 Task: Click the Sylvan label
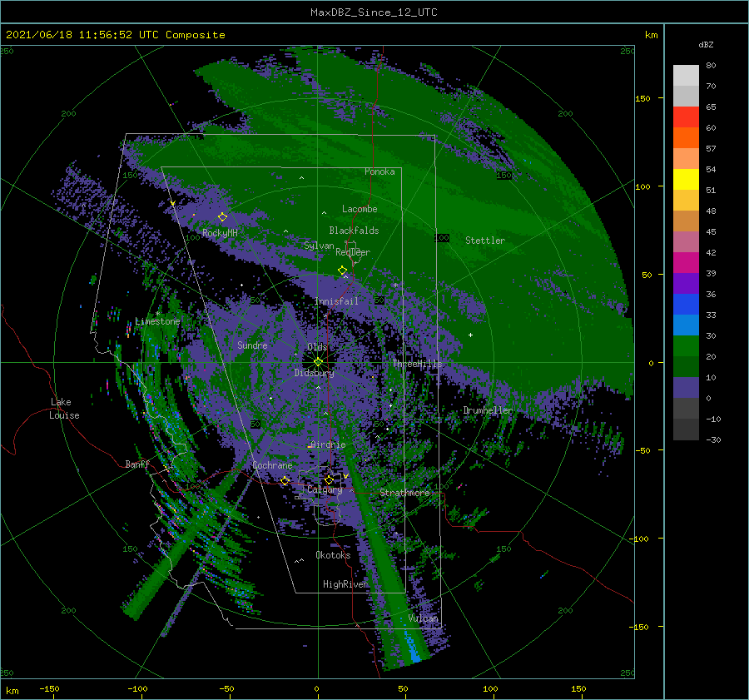point(319,246)
